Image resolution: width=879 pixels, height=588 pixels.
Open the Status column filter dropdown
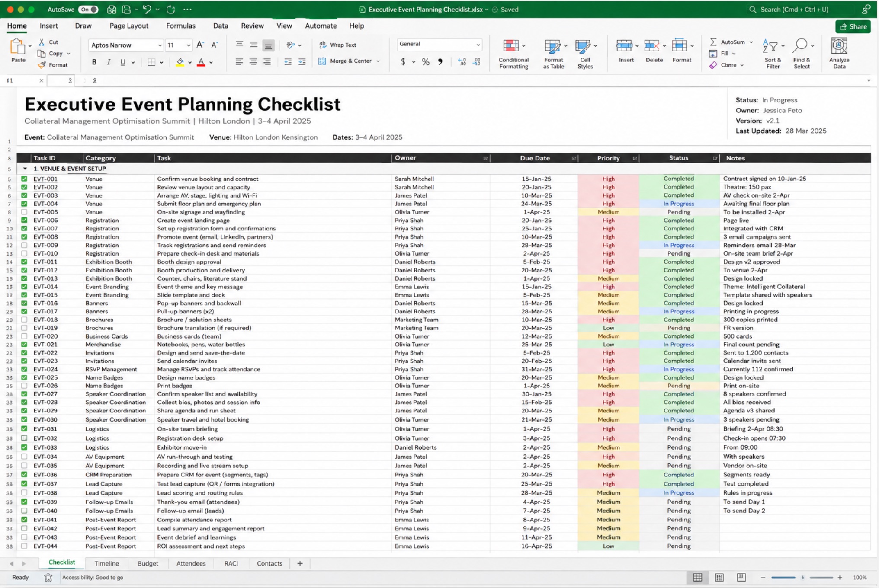(x=715, y=159)
